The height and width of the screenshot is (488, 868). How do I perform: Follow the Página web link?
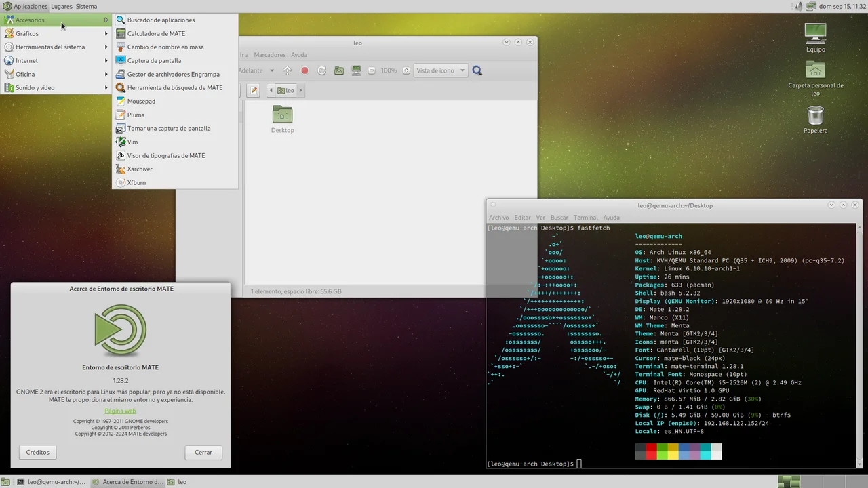click(x=120, y=411)
